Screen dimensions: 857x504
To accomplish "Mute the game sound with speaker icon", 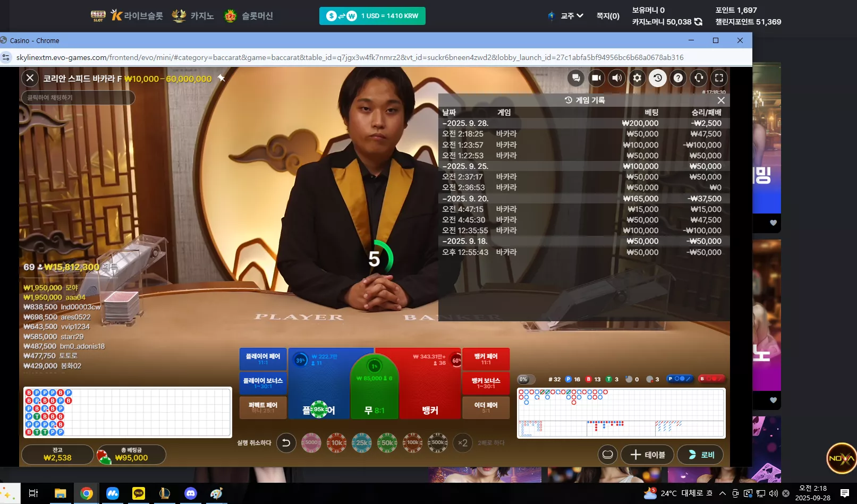I will [616, 78].
